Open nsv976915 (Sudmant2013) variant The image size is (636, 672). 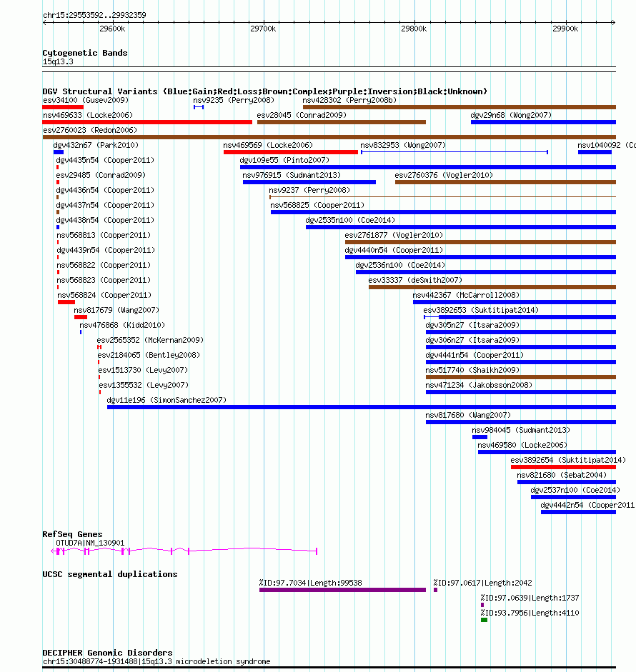coord(309,182)
